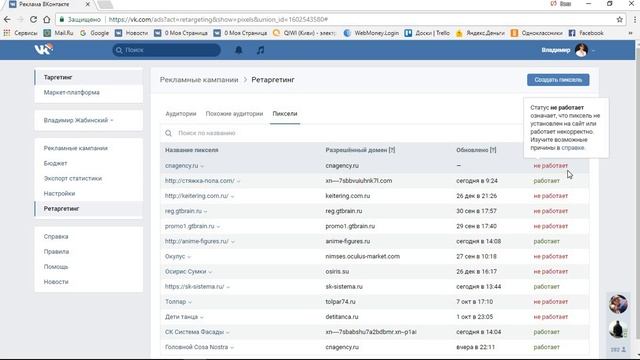Select Ретаргетинг sidebar item
640x360 pixels.
coord(89,209)
